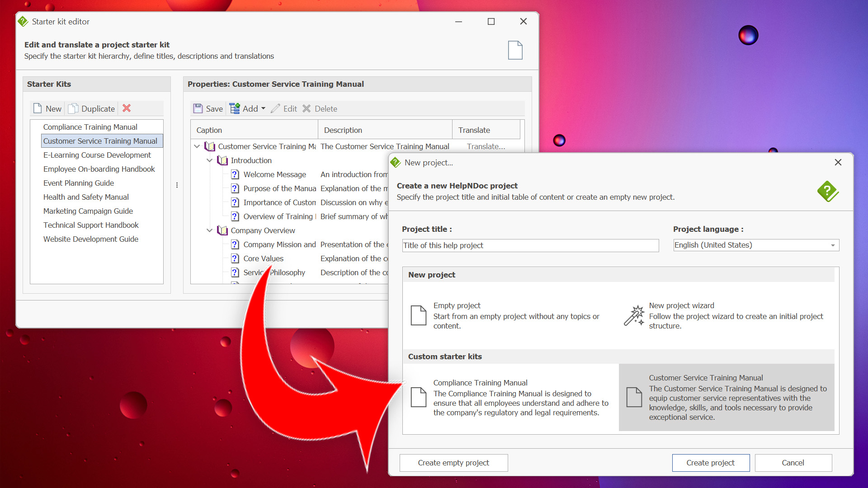This screenshot has height=488, width=868.
Task: Click the Starter kit editor title icon
Action: click(x=23, y=21)
